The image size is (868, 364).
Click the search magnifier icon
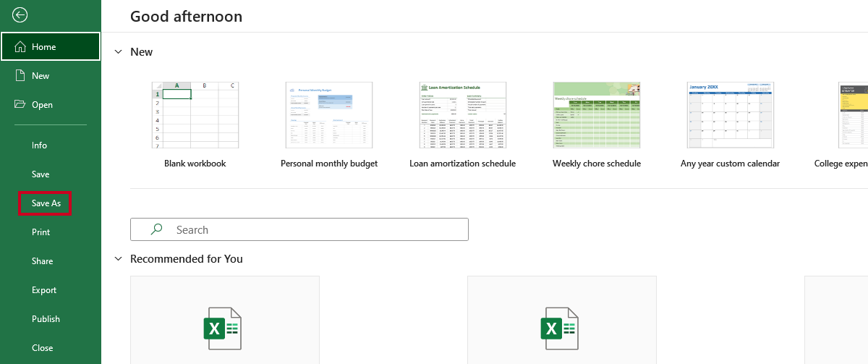point(156,229)
